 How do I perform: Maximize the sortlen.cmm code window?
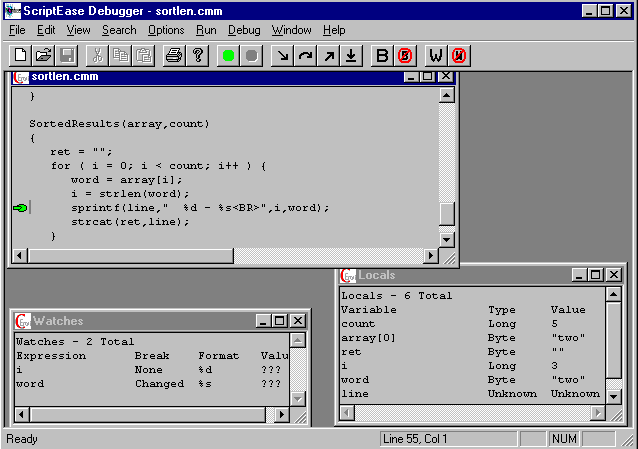click(428, 77)
